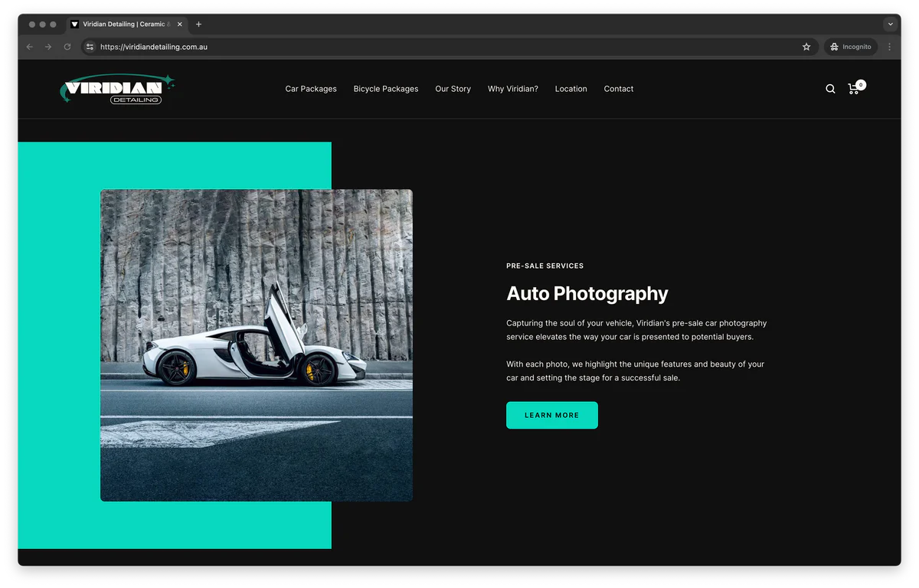919x588 pixels.
Task: Reload the page with the refresh icon
Action: [x=67, y=47]
